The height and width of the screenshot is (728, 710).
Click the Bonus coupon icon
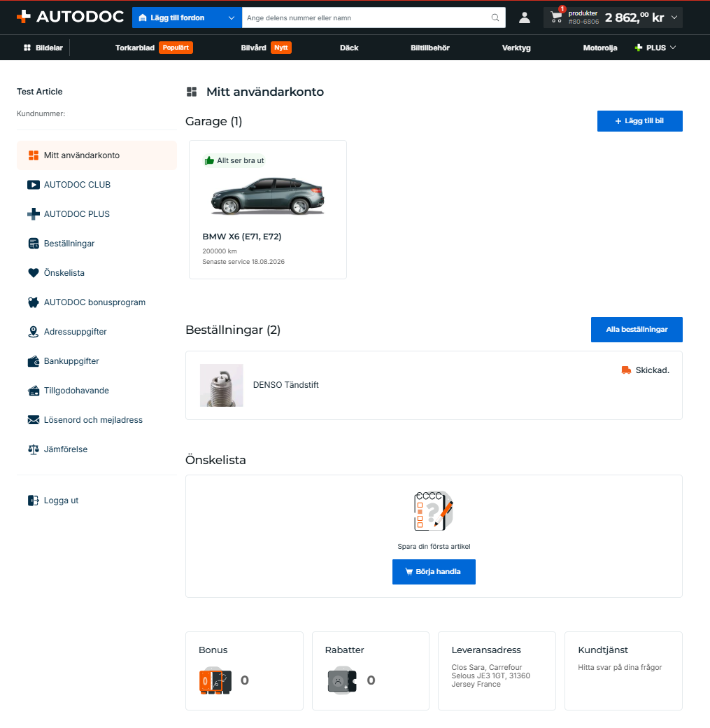click(215, 680)
